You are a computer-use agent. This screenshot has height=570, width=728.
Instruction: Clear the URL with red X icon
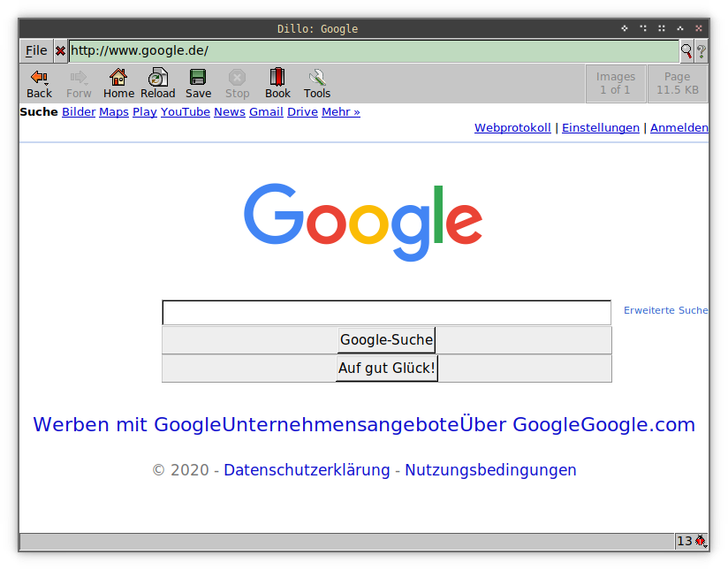coord(60,50)
